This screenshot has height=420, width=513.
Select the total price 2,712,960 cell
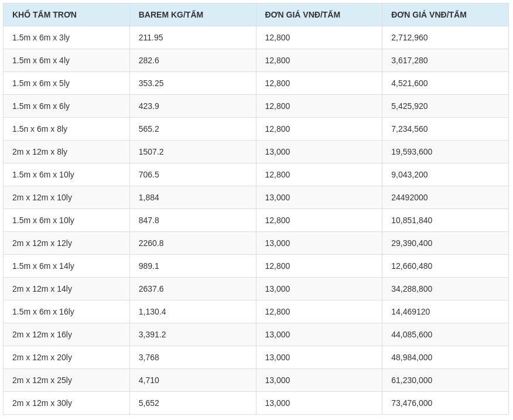pos(409,37)
